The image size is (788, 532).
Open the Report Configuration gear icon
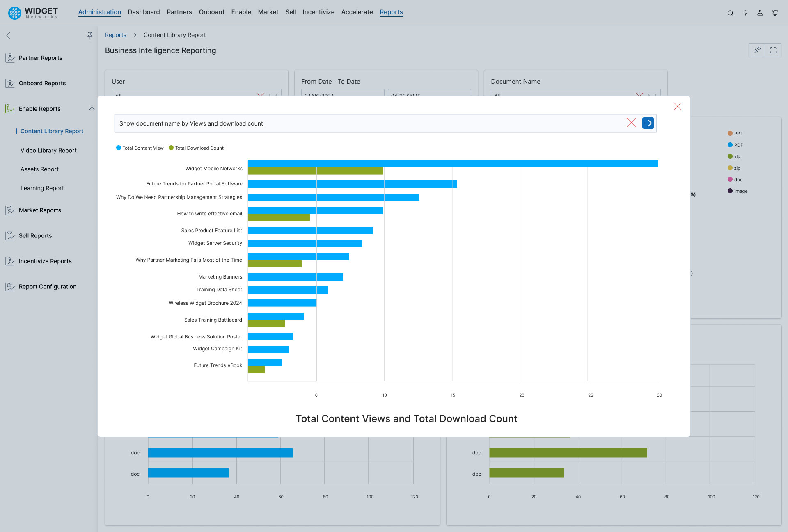coord(10,286)
